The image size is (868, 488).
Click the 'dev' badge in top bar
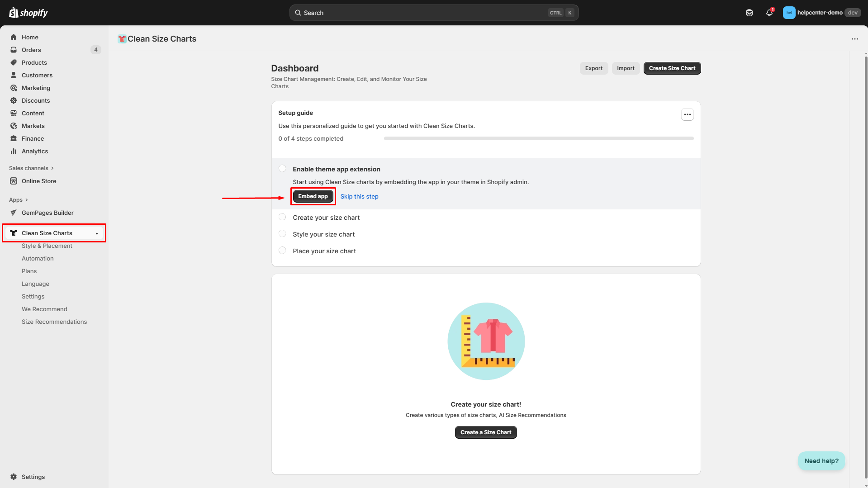click(853, 13)
